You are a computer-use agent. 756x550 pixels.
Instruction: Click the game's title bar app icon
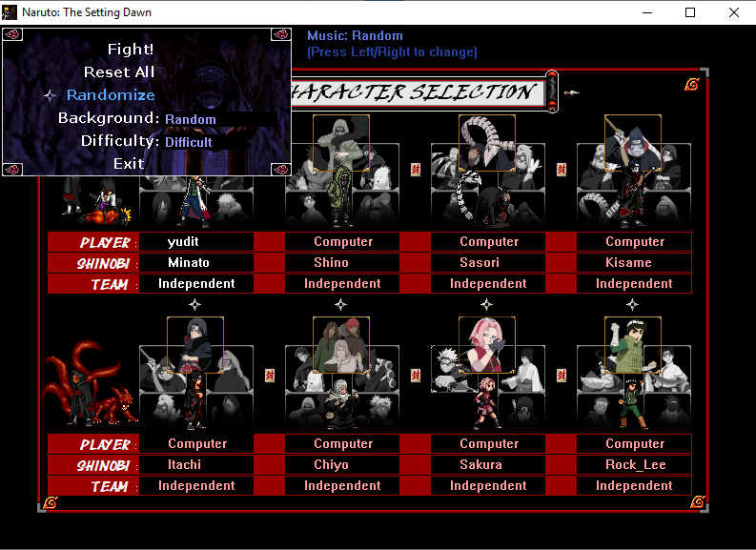pos(10,12)
